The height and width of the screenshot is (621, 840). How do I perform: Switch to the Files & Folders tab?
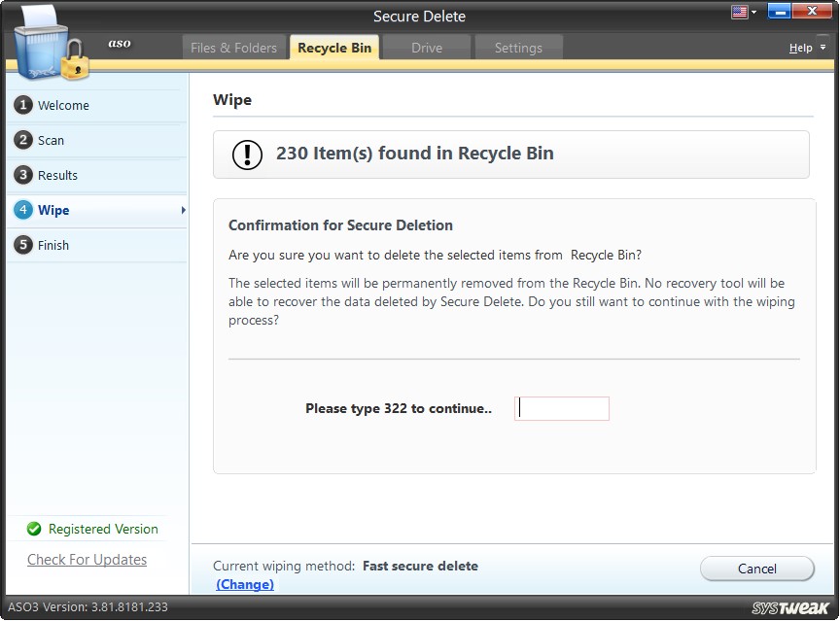pyautogui.click(x=234, y=47)
